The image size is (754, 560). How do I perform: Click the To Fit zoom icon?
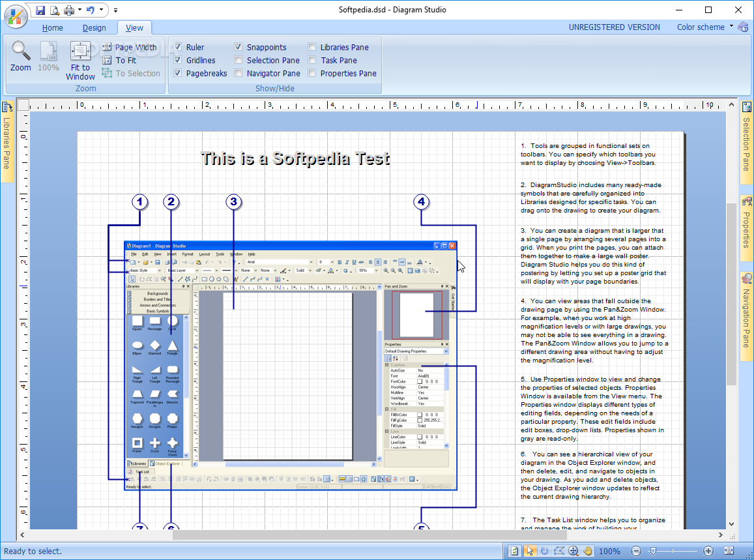pos(107,60)
